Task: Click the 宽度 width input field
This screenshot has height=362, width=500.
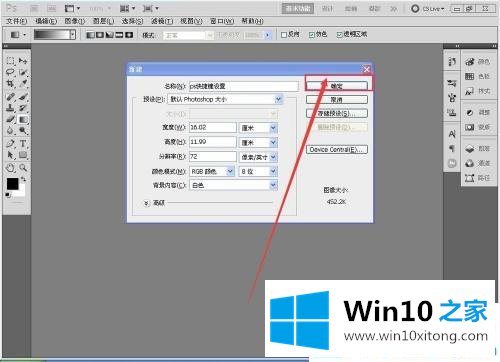Action: 213,128
